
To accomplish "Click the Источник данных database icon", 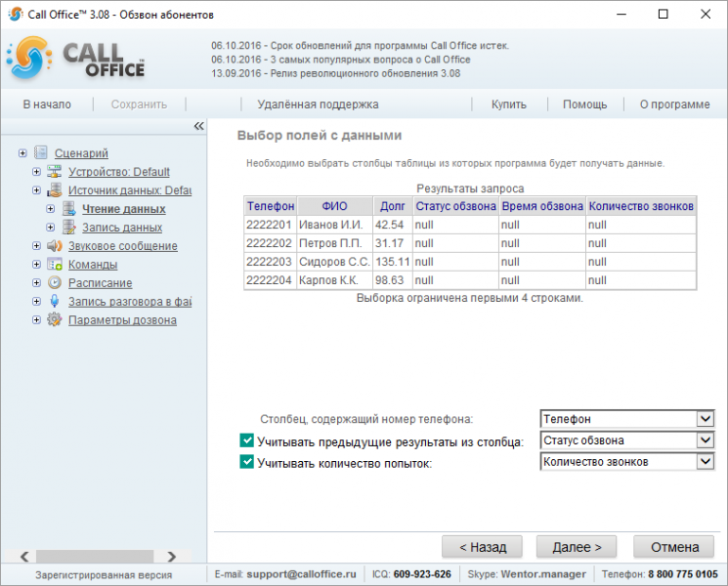I will pos(55,189).
